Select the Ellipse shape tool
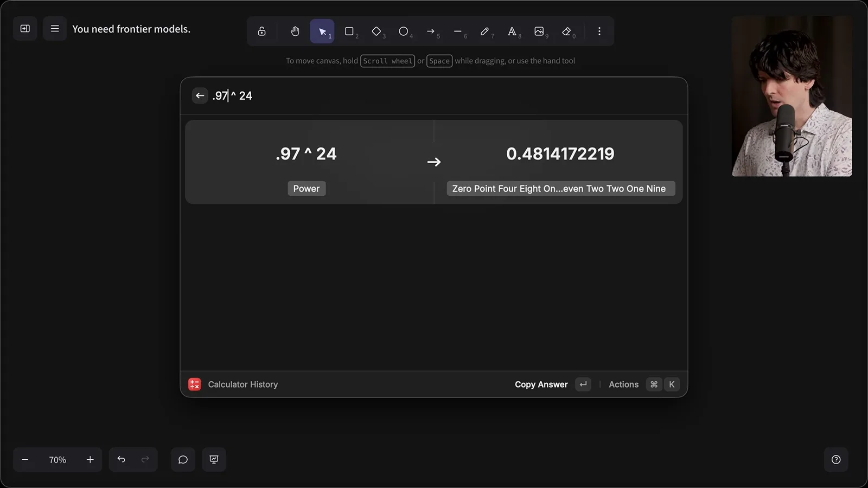Screen dimensions: 868x488 (x=404, y=31)
